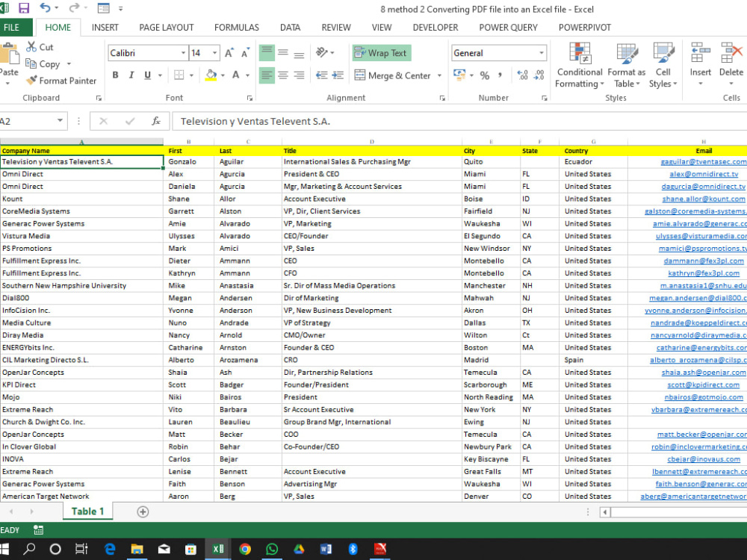Decrease indent of cell text
Screen dimensions: 747x560
321,75
